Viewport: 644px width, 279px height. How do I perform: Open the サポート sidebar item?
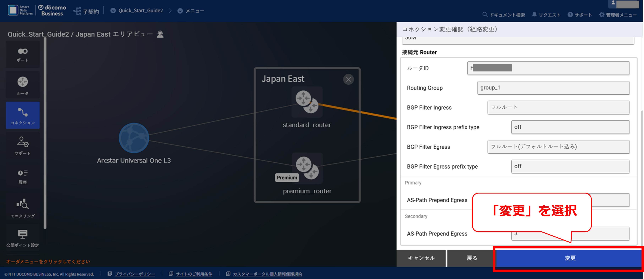point(23,146)
